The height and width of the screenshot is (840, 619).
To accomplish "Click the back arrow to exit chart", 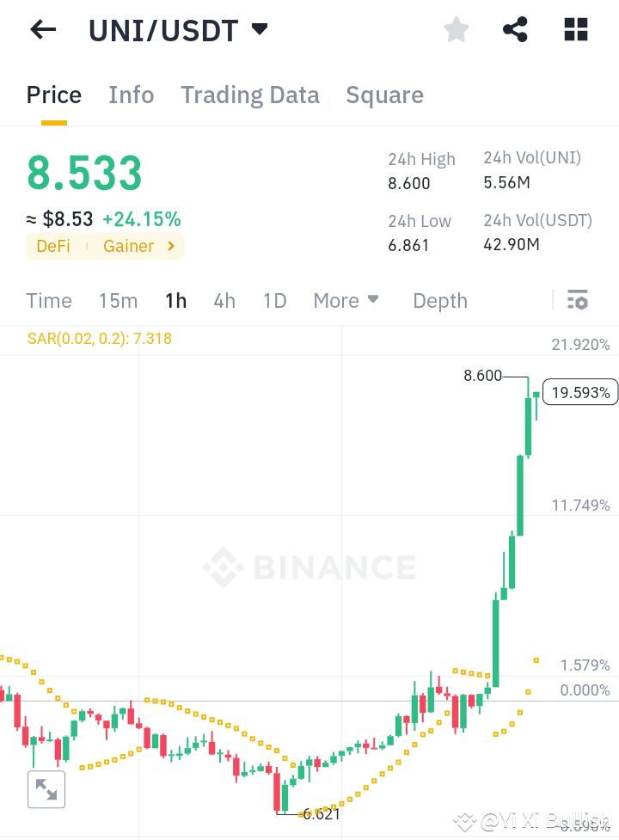I will pos(41,29).
